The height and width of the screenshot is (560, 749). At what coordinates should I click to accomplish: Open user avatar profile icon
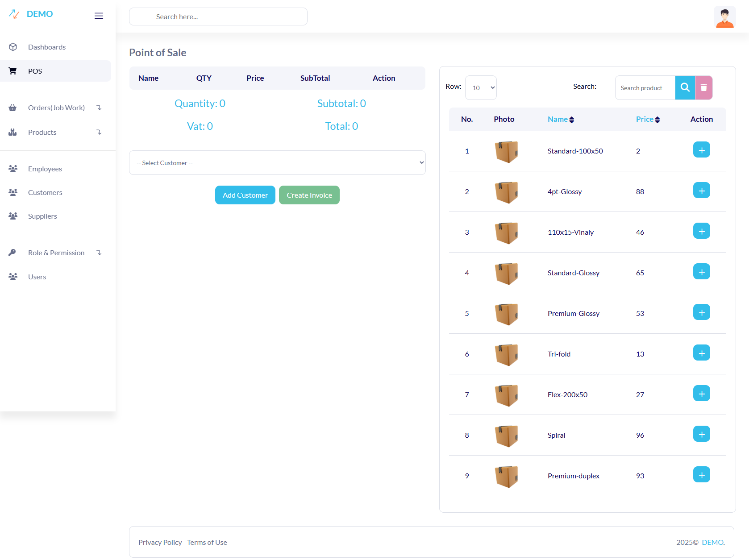point(724,17)
